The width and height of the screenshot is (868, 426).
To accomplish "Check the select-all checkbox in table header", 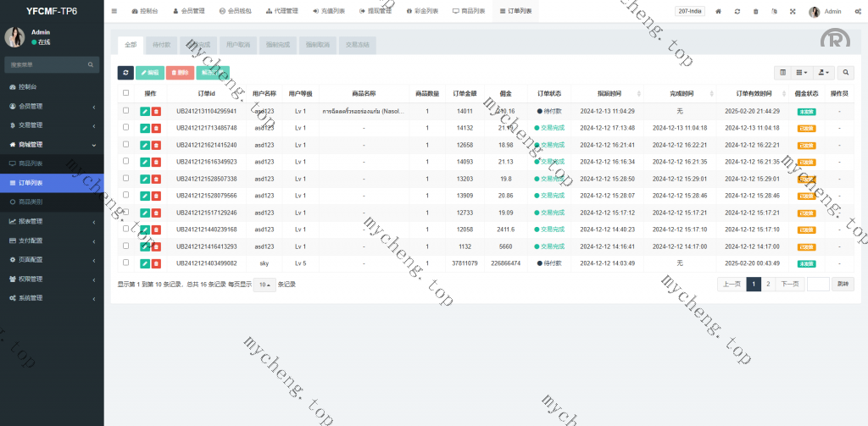I will click(126, 93).
